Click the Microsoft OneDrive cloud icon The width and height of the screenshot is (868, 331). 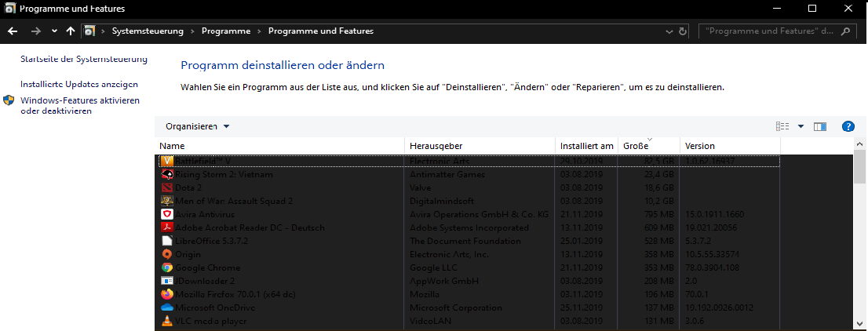[166, 307]
